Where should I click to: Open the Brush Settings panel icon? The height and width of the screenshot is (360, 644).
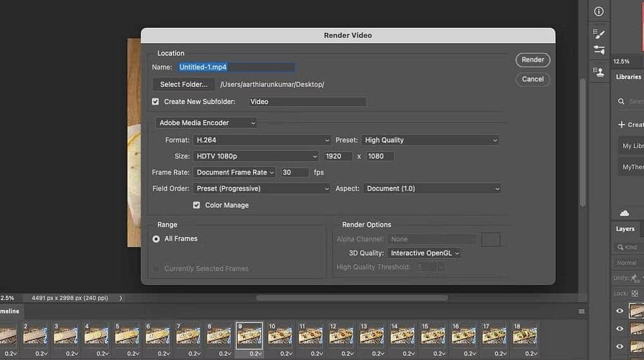[599, 34]
